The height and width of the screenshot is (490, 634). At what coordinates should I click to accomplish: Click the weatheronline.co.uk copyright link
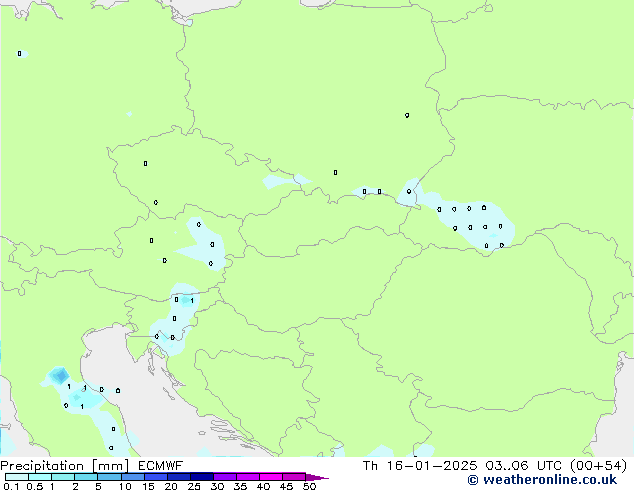pos(542,480)
